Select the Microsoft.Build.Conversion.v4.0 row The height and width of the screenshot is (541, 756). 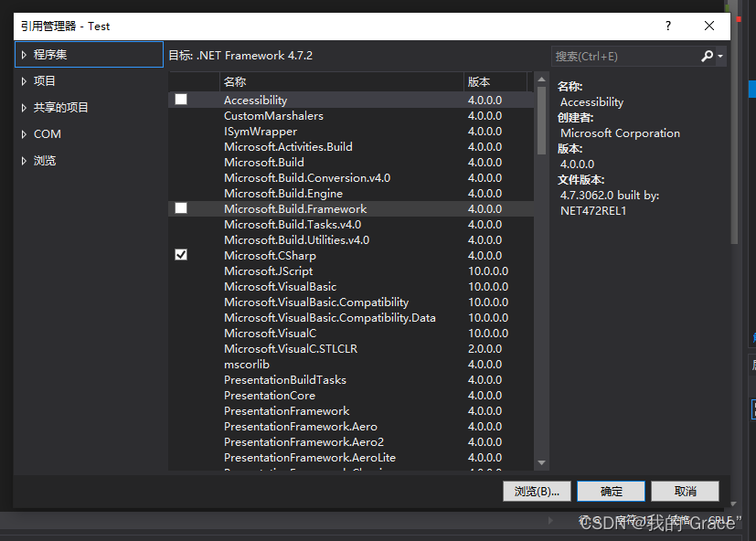click(351, 178)
